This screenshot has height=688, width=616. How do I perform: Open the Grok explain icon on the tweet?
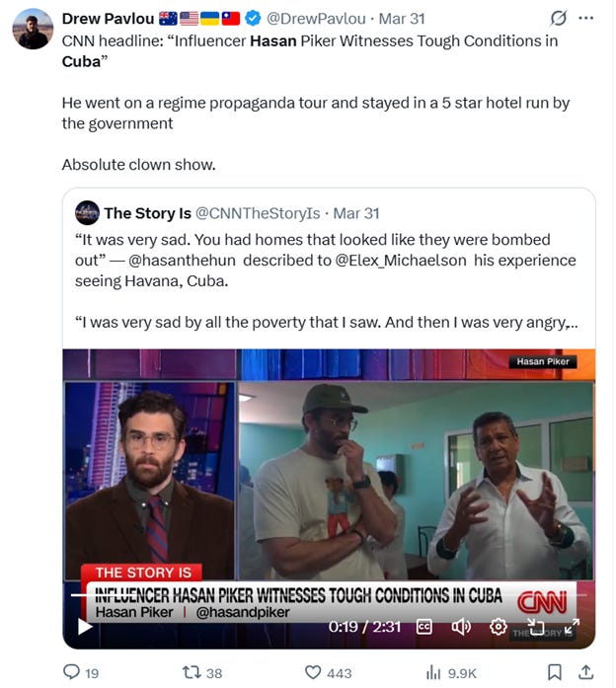coord(559,18)
